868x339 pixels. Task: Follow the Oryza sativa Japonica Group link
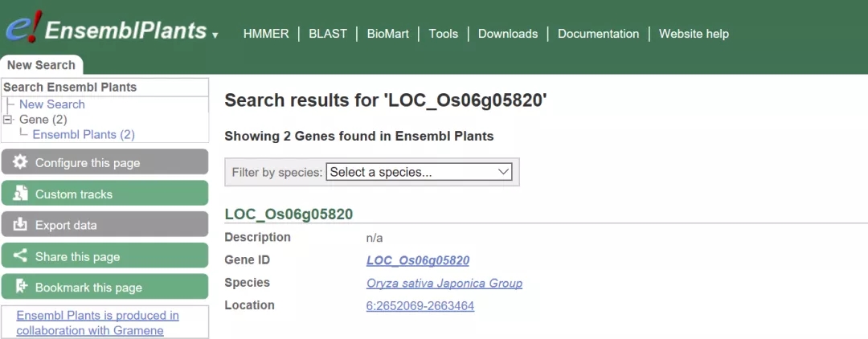(x=444, y=283)
